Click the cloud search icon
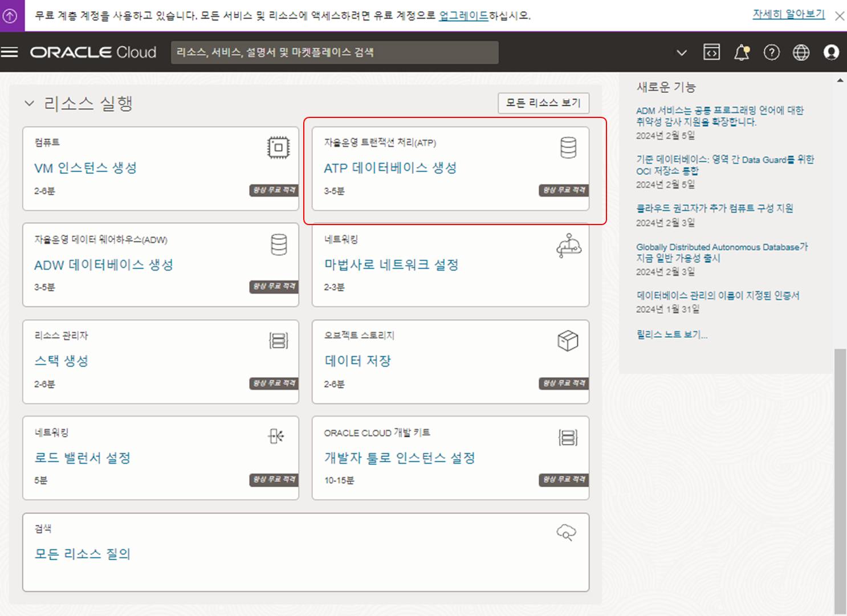 click(566, 532)
